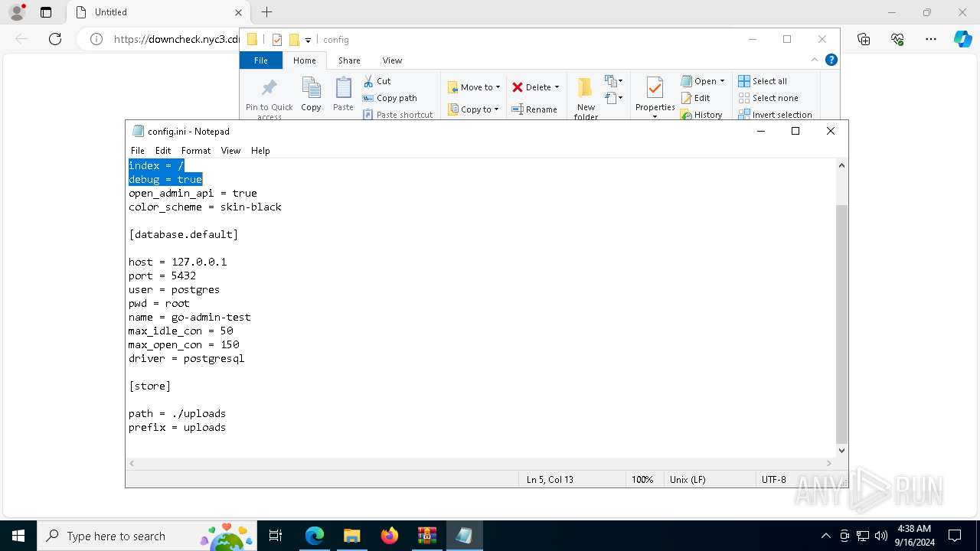Click Notepad vertical scrollbar down arrow

pyautogui.click(x=841, y=451)
